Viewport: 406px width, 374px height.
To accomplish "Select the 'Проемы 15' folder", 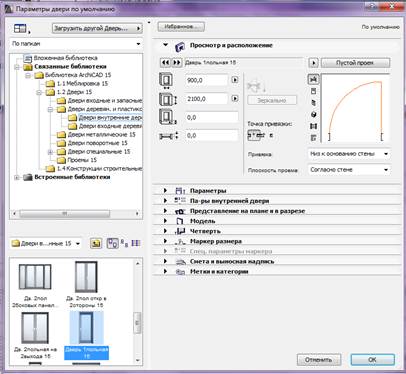I will click(82, 160).
